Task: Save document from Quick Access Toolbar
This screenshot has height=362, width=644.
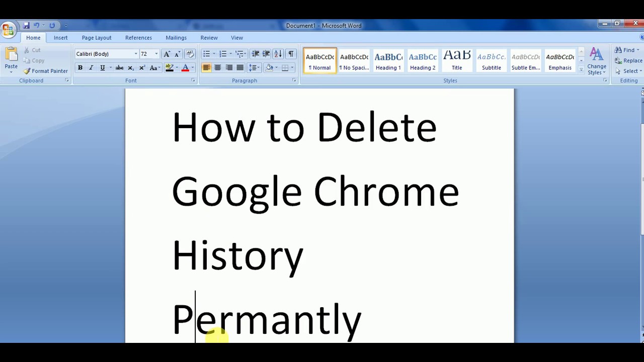Action: pos(26,25)
